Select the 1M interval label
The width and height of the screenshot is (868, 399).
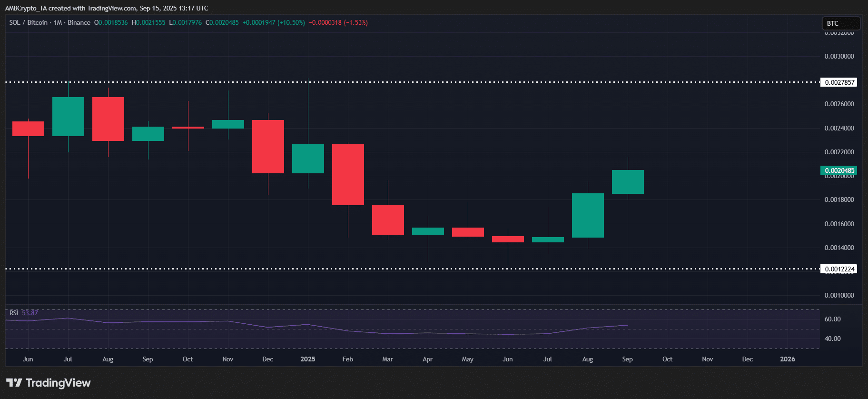tap(58, 22)
